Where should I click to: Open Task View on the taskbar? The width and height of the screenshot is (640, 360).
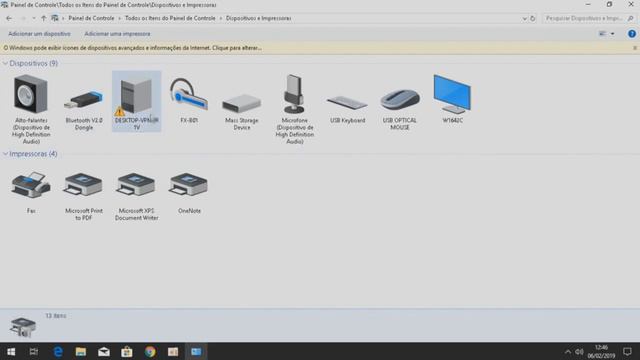[x=33, y=351]
